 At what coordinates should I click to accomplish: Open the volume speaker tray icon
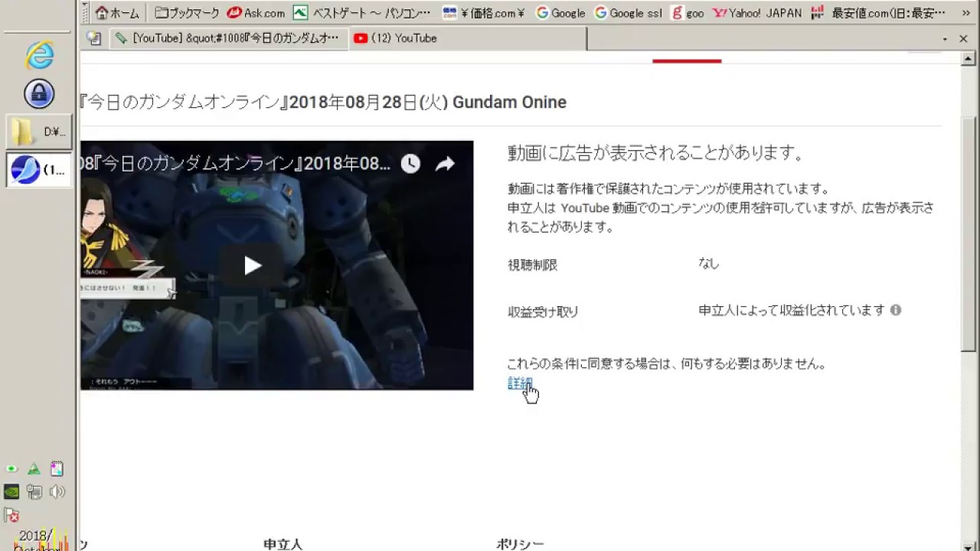(x=57, y=492)
